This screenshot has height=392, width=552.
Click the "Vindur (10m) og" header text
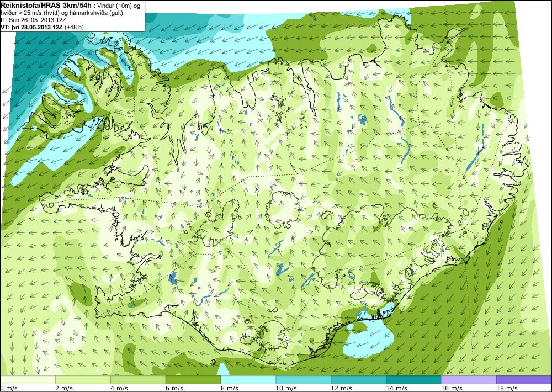coord(119,6)
